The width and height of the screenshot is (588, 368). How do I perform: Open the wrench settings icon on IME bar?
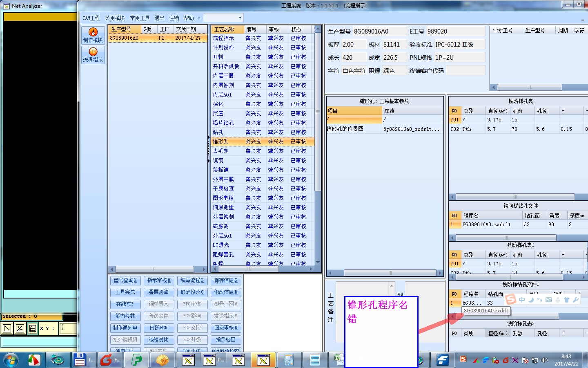point(576,300)
